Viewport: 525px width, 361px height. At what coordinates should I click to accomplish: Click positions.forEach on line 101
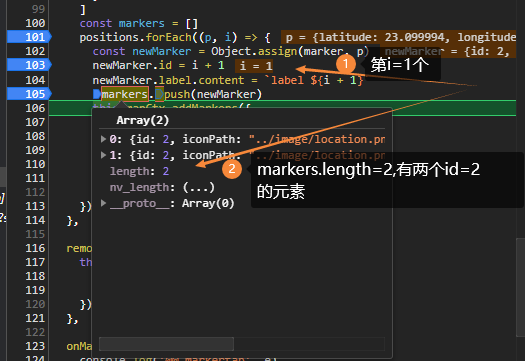[135, 37]
